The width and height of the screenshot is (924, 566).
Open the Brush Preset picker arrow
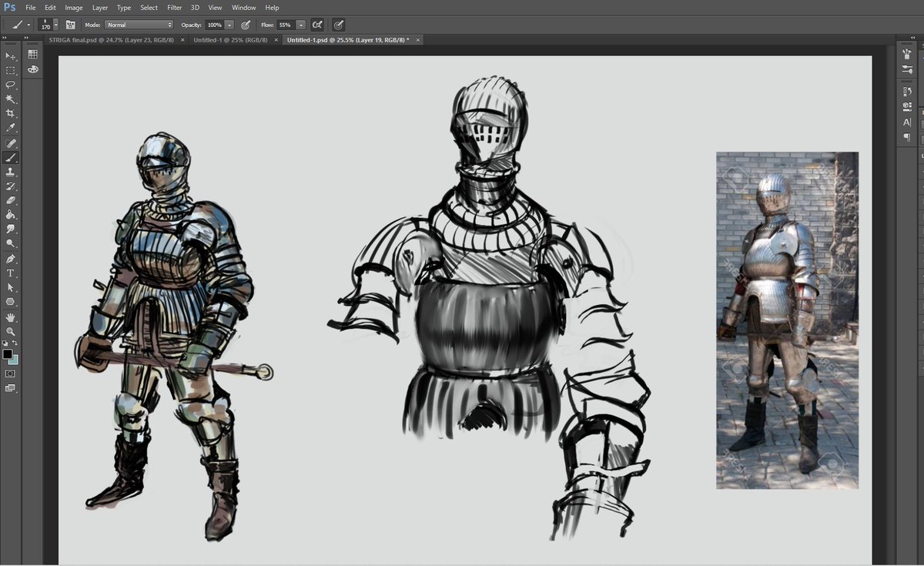click(55, 25)
